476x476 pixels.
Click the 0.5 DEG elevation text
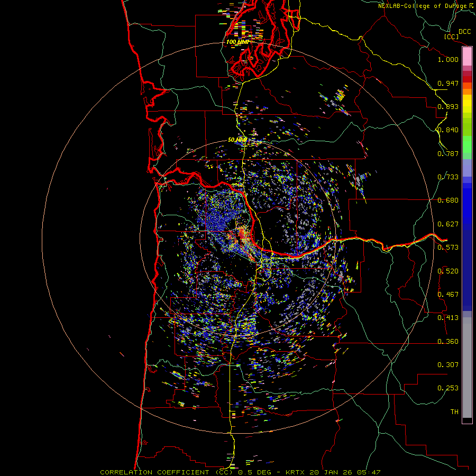point(255,472)
